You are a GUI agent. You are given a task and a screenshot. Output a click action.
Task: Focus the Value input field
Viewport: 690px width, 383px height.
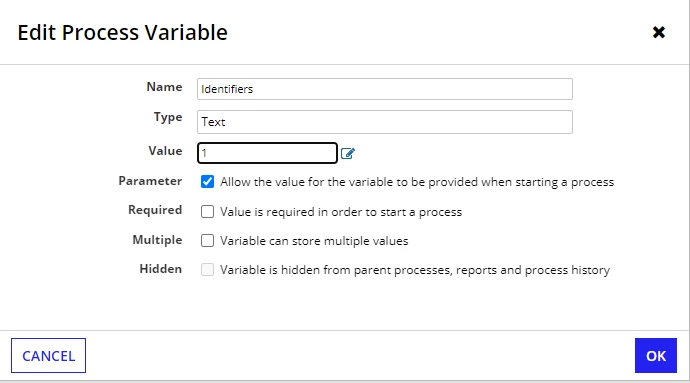pyautogui.click(x=267, y=153)
